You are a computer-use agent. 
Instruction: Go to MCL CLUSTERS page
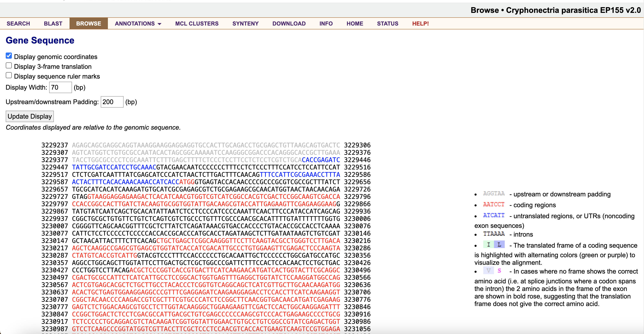(x=197, y=23)
